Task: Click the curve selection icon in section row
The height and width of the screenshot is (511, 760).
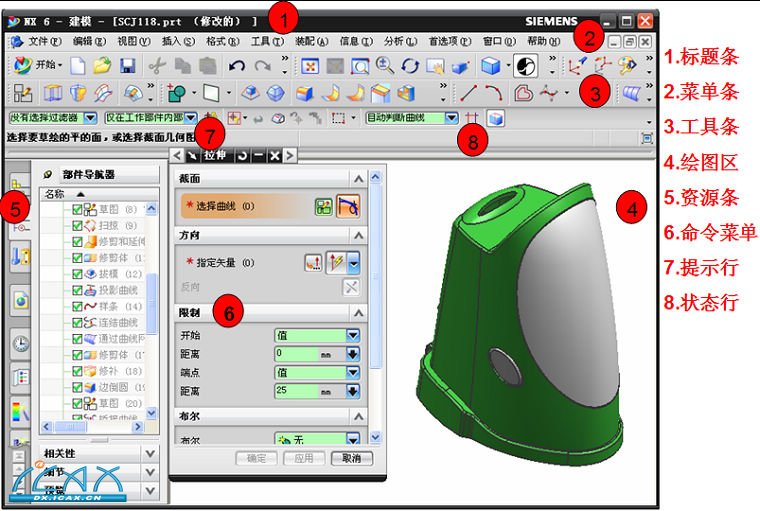Action: coord(348,207)
